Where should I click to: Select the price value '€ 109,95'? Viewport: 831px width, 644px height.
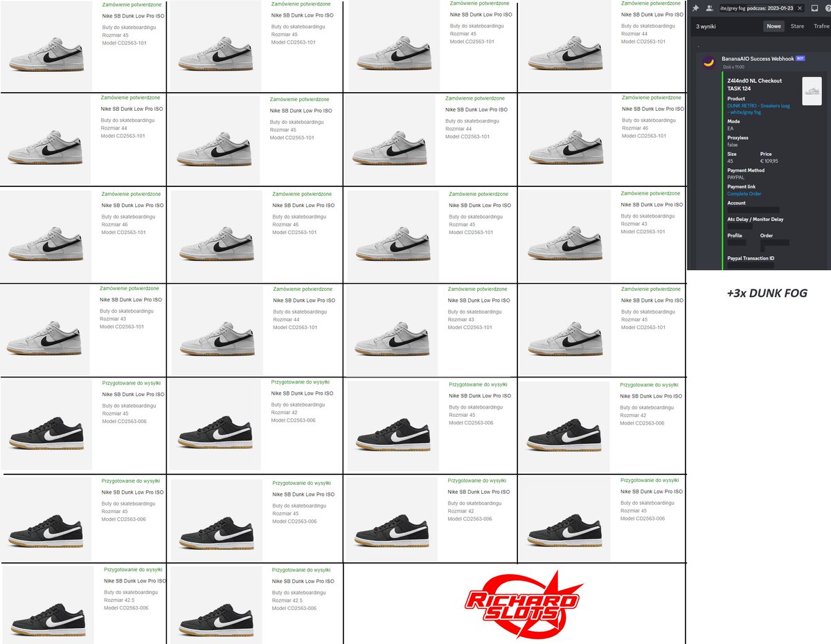(x=769, y=161)
